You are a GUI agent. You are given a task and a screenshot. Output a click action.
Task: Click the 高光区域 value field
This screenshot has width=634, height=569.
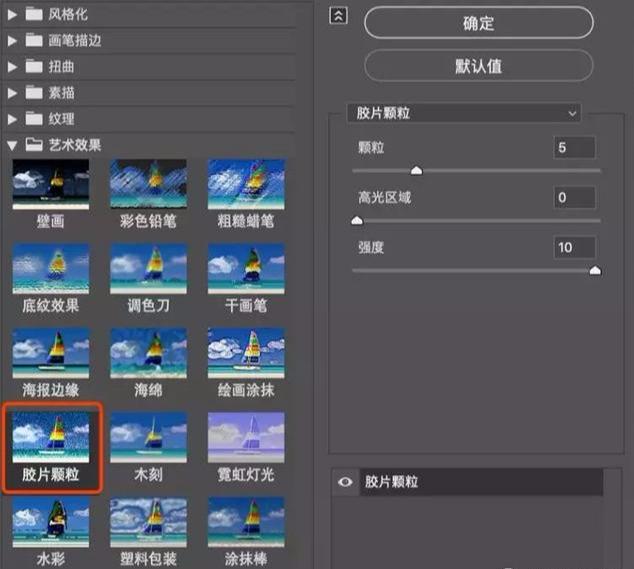click(574, 197)
